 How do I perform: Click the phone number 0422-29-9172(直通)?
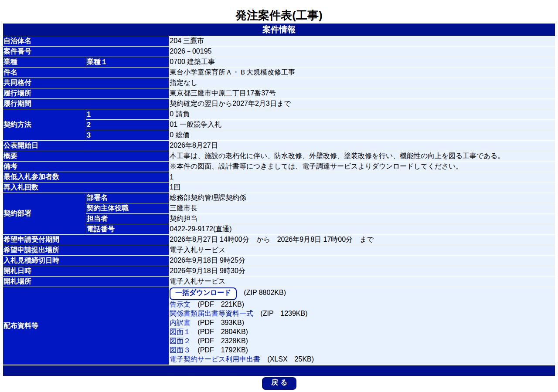[x=201, y=229]
